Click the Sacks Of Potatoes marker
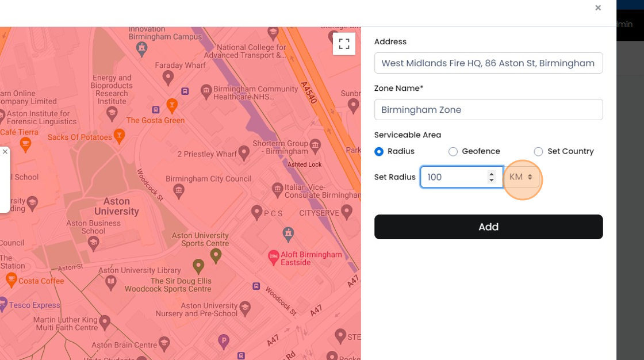The height and width of the screenshot is (360, 644). point(119,137)
